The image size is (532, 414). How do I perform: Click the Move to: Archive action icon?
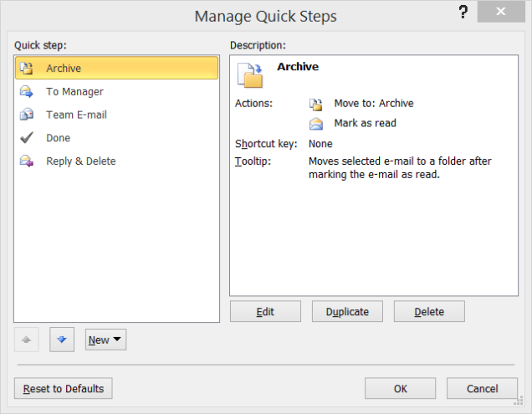(x=316, y=105)
